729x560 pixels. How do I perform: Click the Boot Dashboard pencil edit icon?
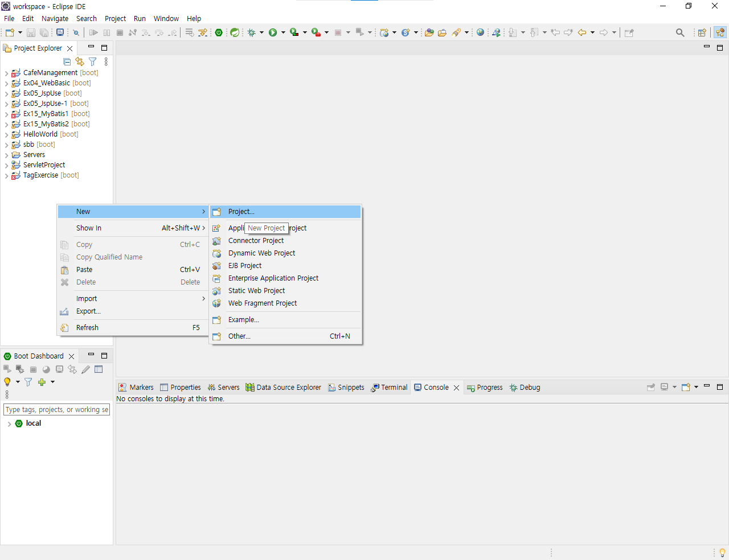click(x=85, y=369)
